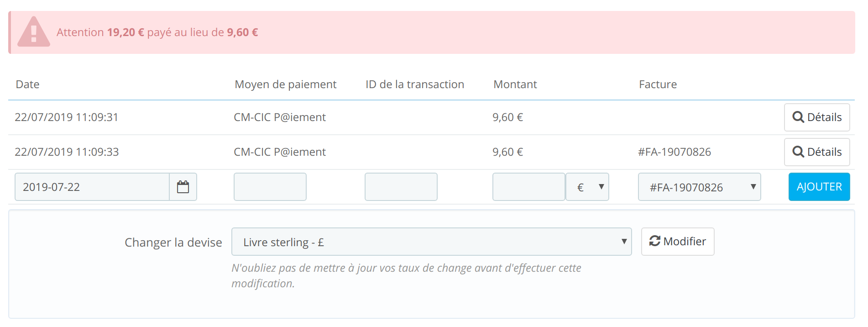Click the Montant column header
Image resolution: width=868 pixels, height=327 pixels.
click(515, 84)
